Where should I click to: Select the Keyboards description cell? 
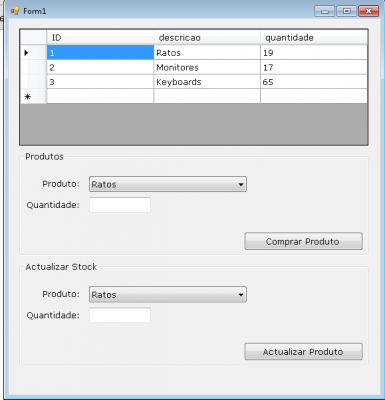[207, 82]
